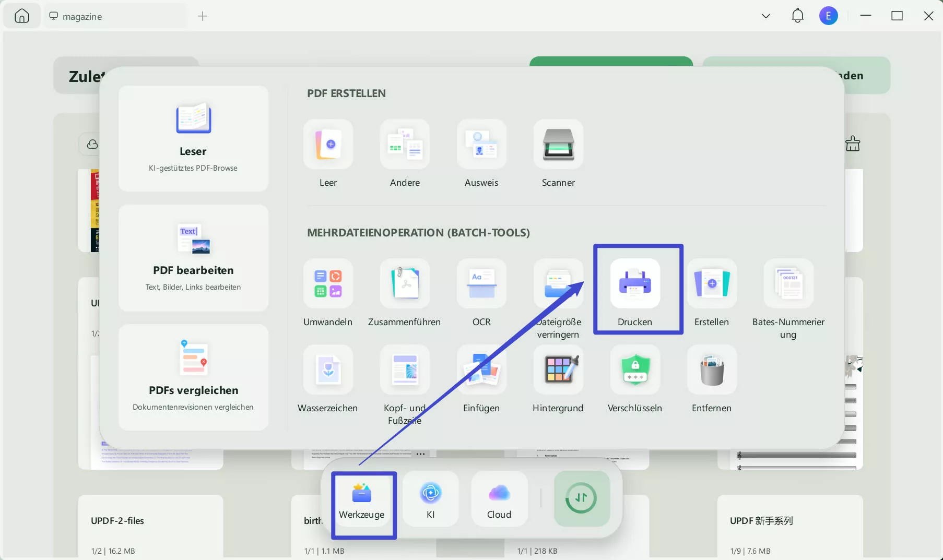
Task: Open the KI assistant from the dock
Action: coord(431,499)
